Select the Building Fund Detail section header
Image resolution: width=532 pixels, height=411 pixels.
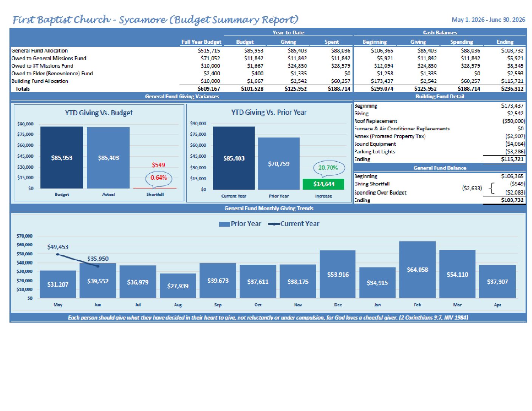[x=439, y=96]
